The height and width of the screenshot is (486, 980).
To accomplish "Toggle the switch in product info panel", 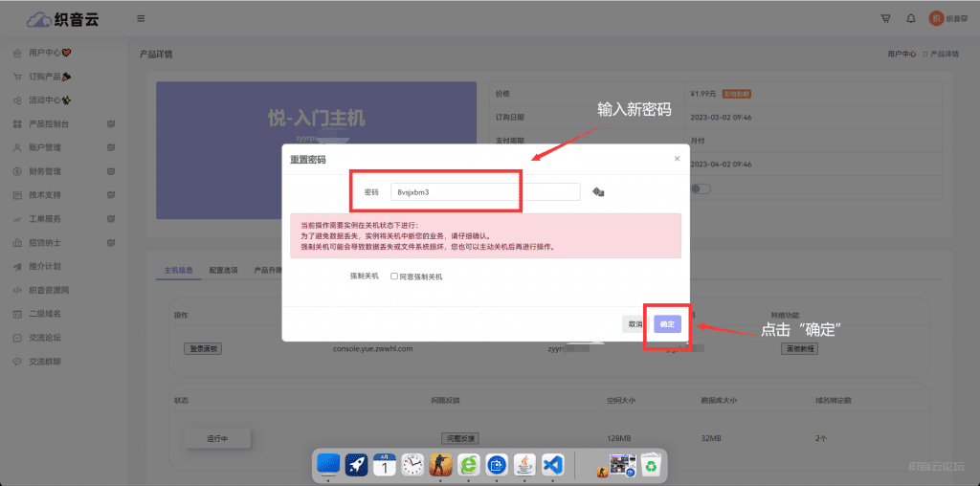I will point(702,188).
